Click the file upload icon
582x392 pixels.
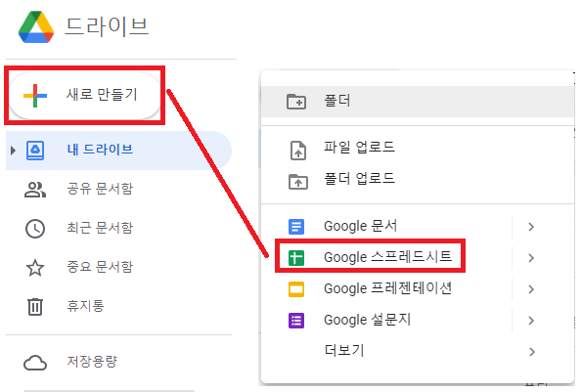coord(298,151)
